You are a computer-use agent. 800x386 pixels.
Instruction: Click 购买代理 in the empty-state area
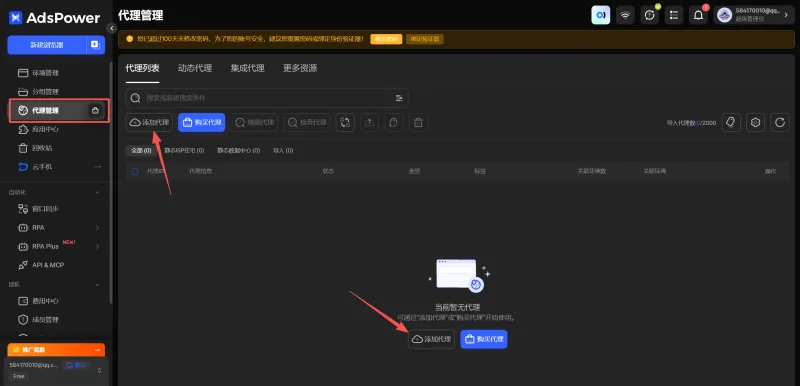[484, 339]
